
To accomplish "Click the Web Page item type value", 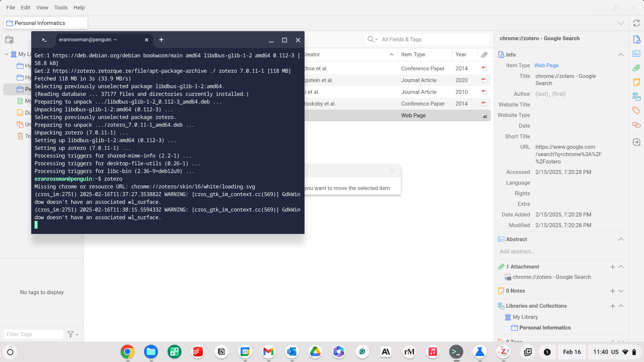I will click(546, 65).
